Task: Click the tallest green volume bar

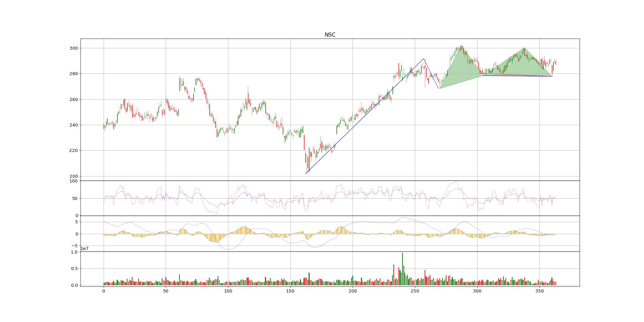Action: coord(402,268)
